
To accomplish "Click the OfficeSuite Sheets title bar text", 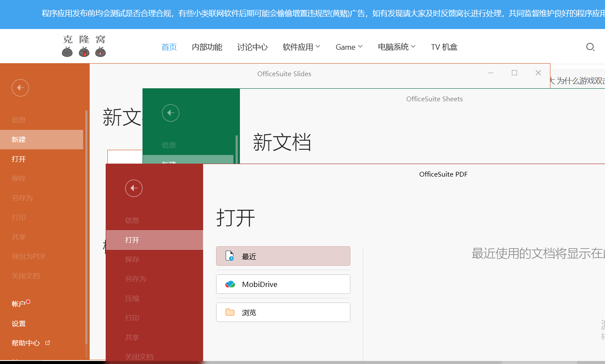I will click(x=434, y=99).
